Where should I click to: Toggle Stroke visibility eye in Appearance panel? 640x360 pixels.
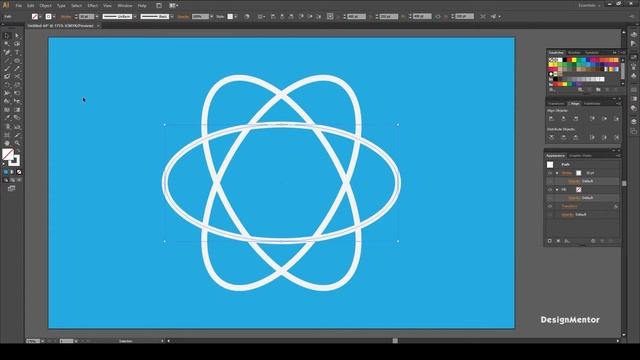(550, 173)
